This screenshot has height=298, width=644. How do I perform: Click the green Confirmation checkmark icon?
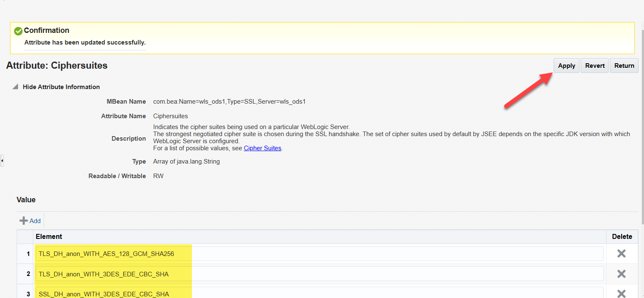coord(18,31)
